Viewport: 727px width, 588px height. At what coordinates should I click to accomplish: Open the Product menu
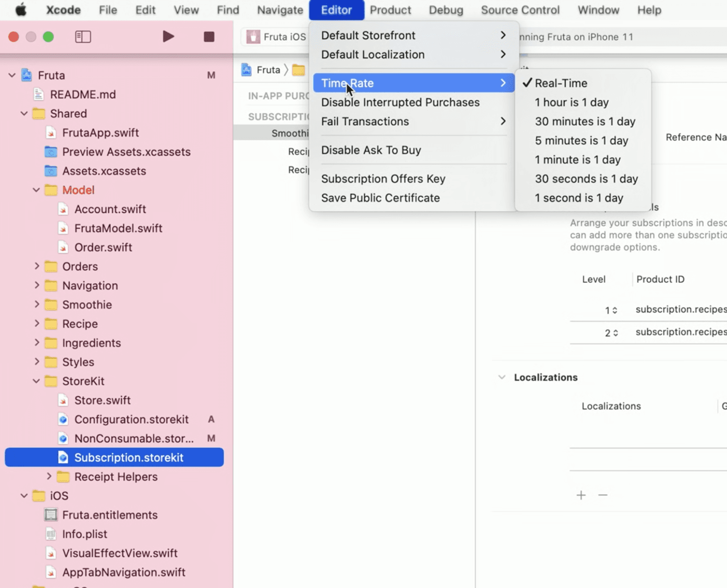pyautogui.click(x=390, y=10)
